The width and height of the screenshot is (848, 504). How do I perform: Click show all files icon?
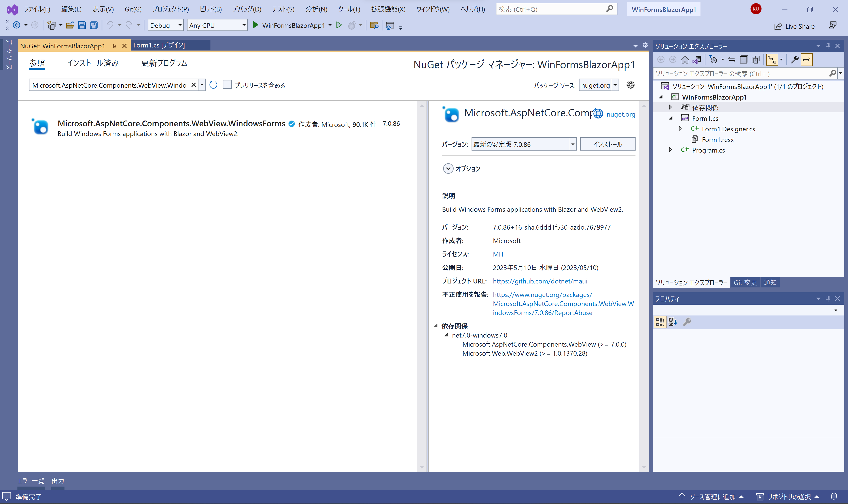[756, 60]
